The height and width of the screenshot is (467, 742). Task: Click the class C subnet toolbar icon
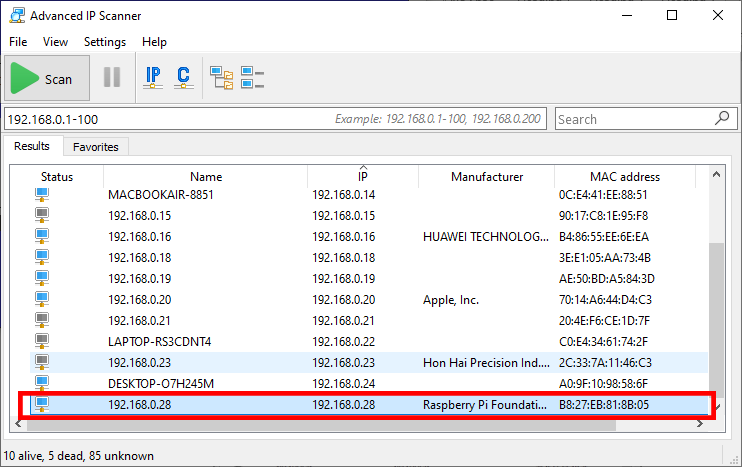[183, 77]
